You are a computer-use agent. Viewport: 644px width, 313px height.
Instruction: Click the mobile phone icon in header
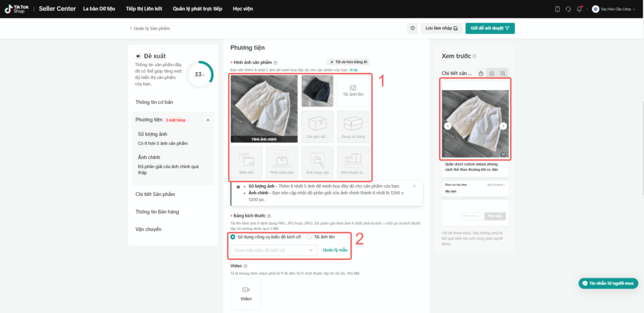[x=557, y=9]
